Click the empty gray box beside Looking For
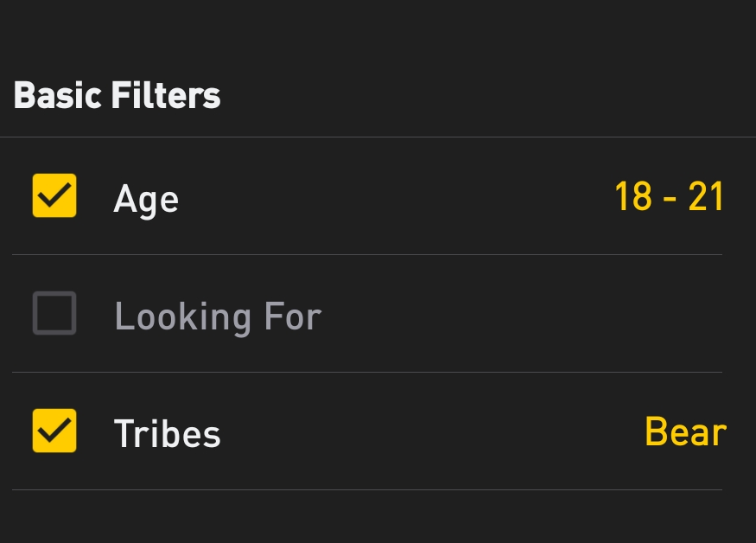This screenshot has width=756, height=543. tap(54, 313)
